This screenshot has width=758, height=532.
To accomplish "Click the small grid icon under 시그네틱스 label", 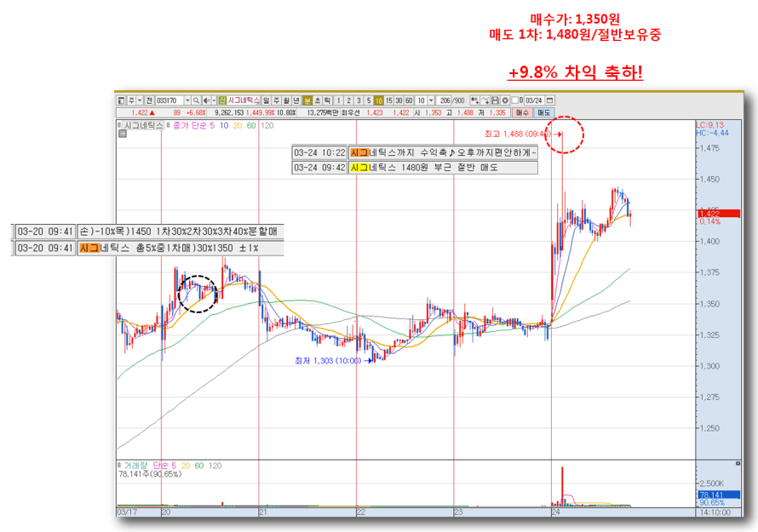I will coord(123,134).
